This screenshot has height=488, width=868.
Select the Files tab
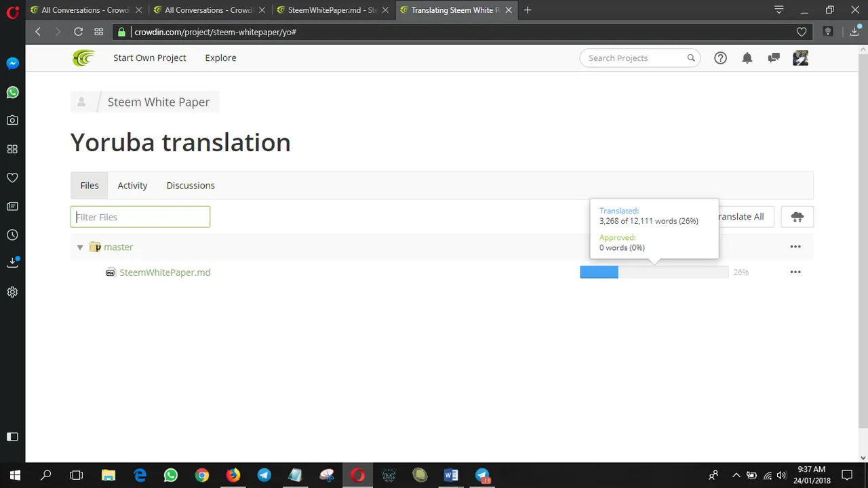click(x=90, y=186)
